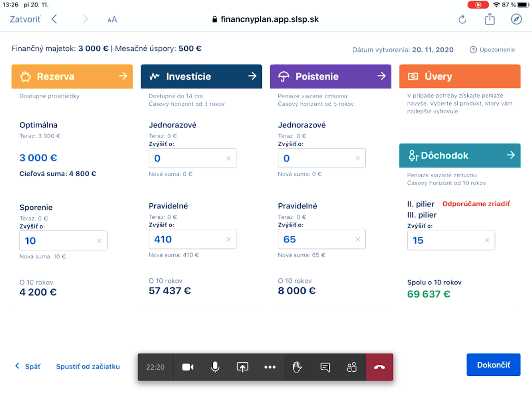Open the meeting chat icon
This screenshot has width=532, height=399.
tap(325, 367)
